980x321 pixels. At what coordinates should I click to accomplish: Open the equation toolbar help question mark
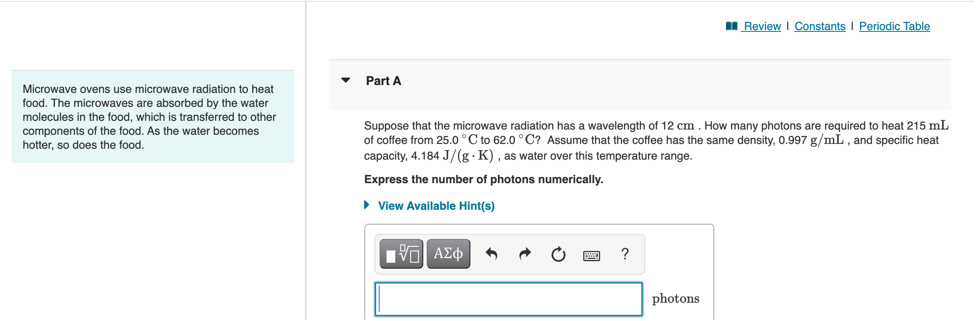625,253
